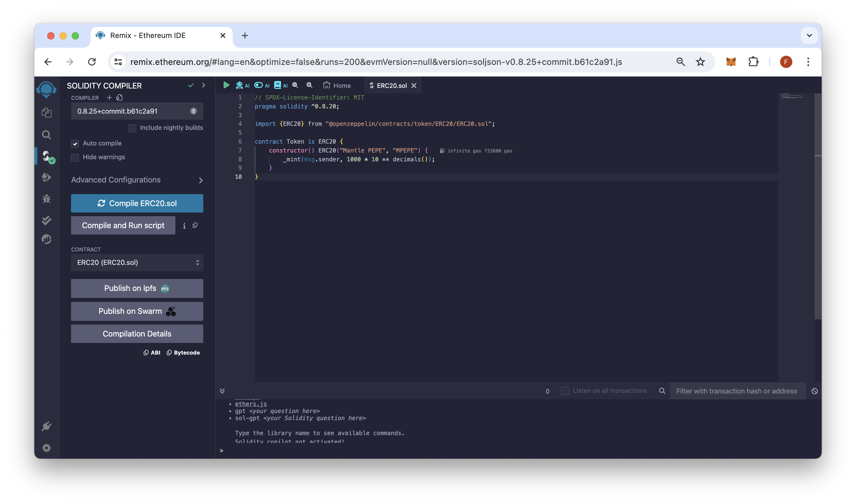This screenshot has width=856, height=504.
Task: Open the File explorer sidebar icon
Action: (x=47, y=112)
